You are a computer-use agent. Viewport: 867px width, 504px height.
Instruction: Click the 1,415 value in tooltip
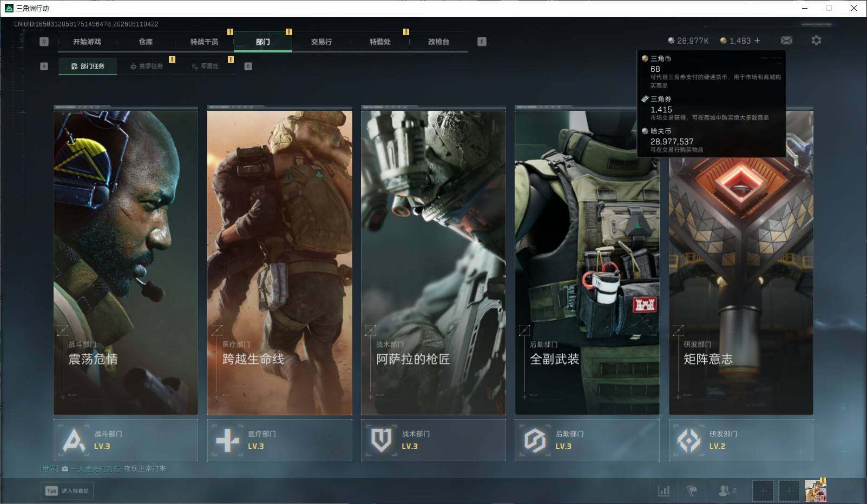pyautogui.click(x=661, y=110)
